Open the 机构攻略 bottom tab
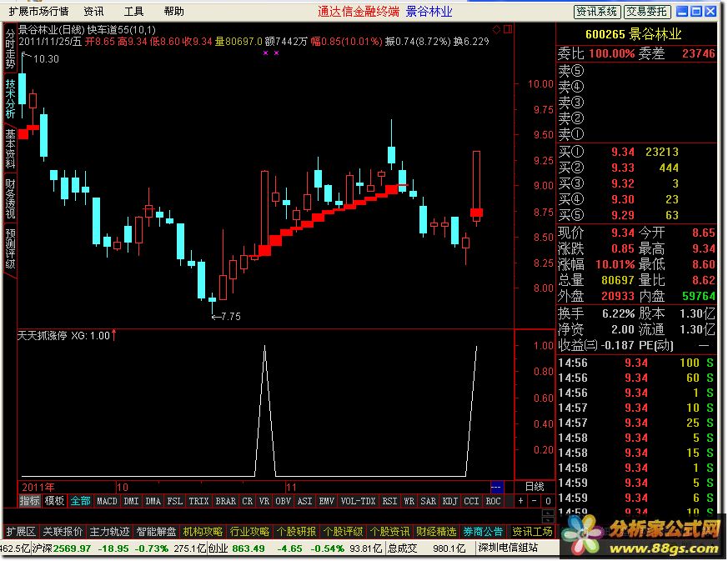The image size is (728, 561). click(x=203, y=532)
